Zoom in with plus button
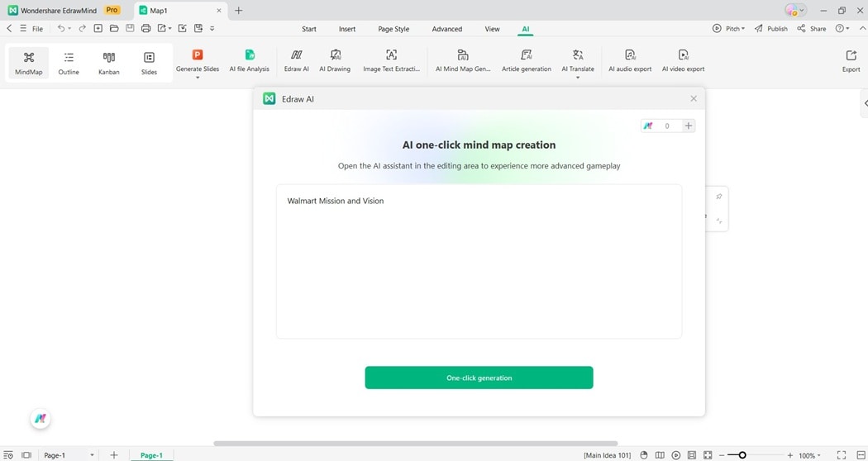 coord(790,455)
